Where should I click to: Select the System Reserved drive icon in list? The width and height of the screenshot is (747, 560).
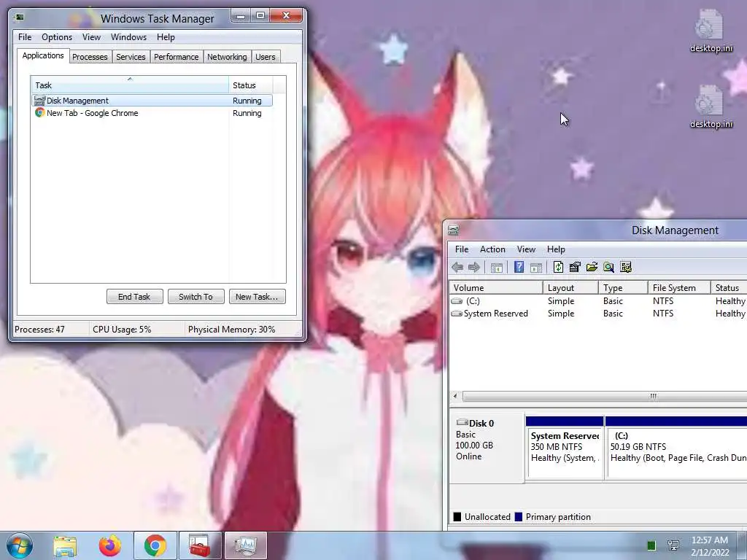pyautogui.click(x=457, y=314)
